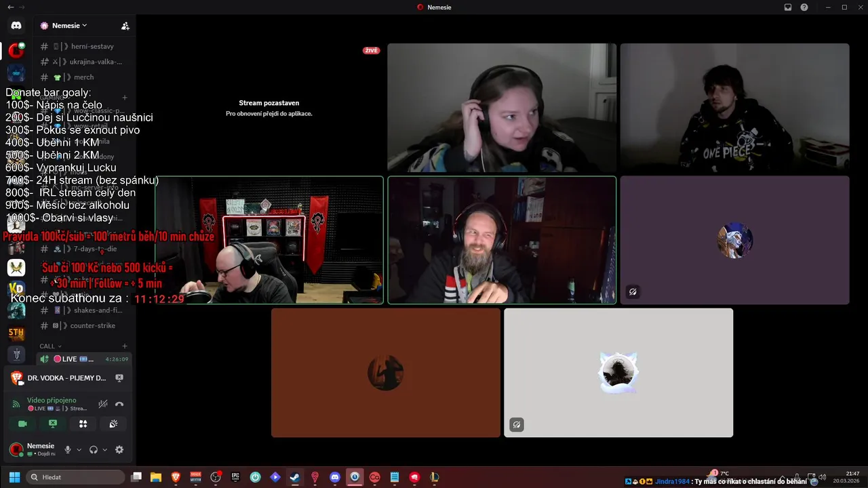Click the Hledat taskbar search box
The image size is (868, 488).
click(x=76, y=477)
